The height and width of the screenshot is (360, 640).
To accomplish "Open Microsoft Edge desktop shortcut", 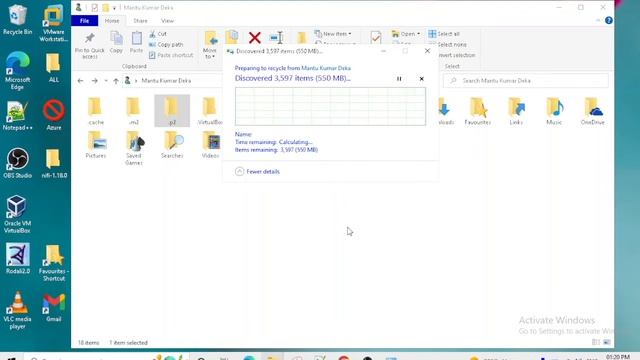I will click(x=17, y=71).
